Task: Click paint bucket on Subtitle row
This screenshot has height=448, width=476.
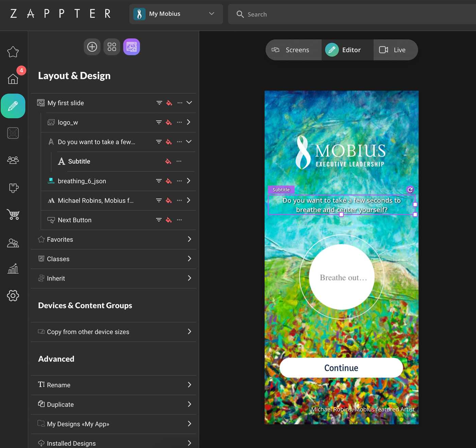Action: [x=168, y=161]
